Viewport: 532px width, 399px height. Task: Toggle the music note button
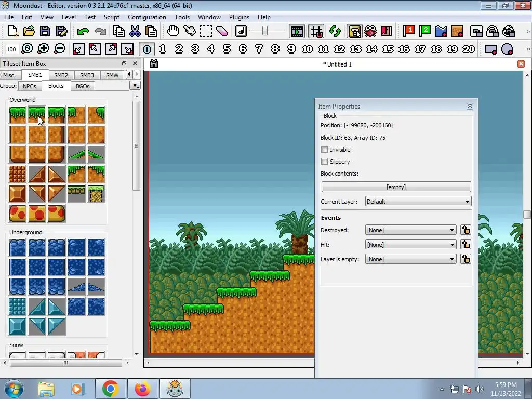(241, 31)
